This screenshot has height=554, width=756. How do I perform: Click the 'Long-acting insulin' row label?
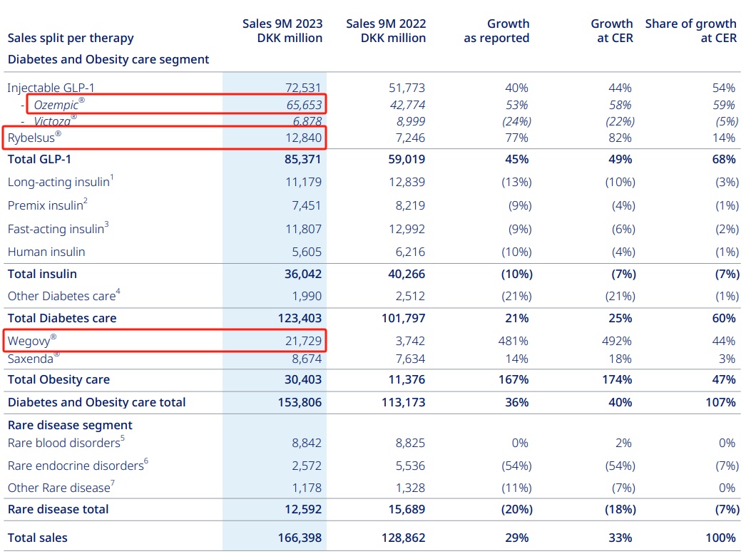[58, 183]
